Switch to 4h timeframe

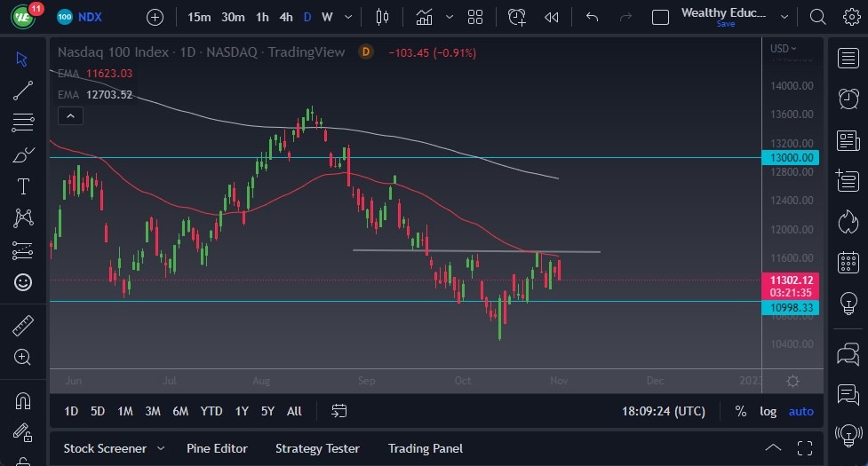pos(286,17)
